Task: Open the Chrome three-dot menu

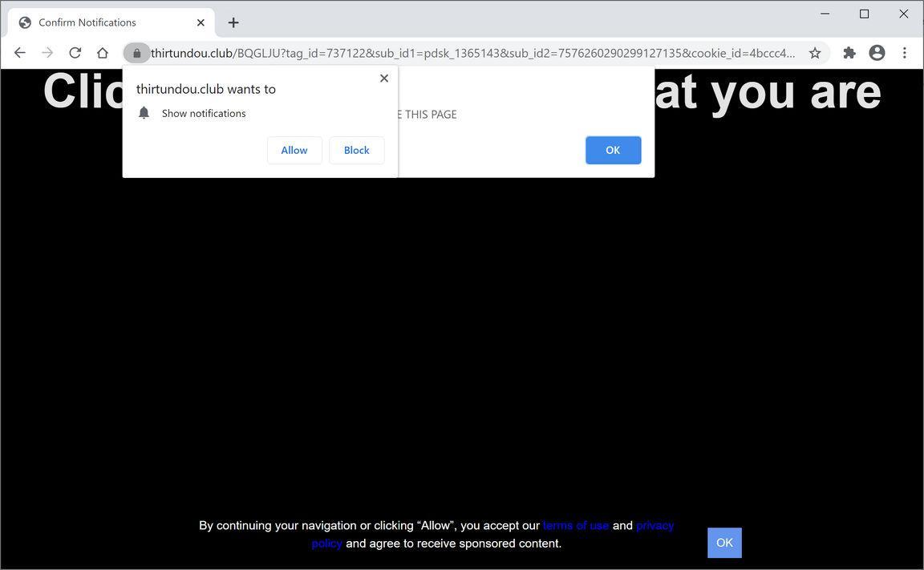Action: click(x=905, y=53)
